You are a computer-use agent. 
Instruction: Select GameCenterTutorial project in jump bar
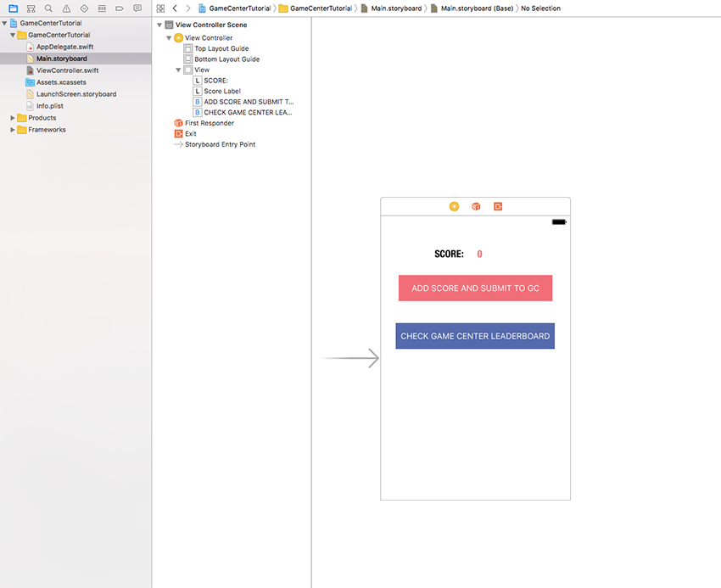coord(234,8)
